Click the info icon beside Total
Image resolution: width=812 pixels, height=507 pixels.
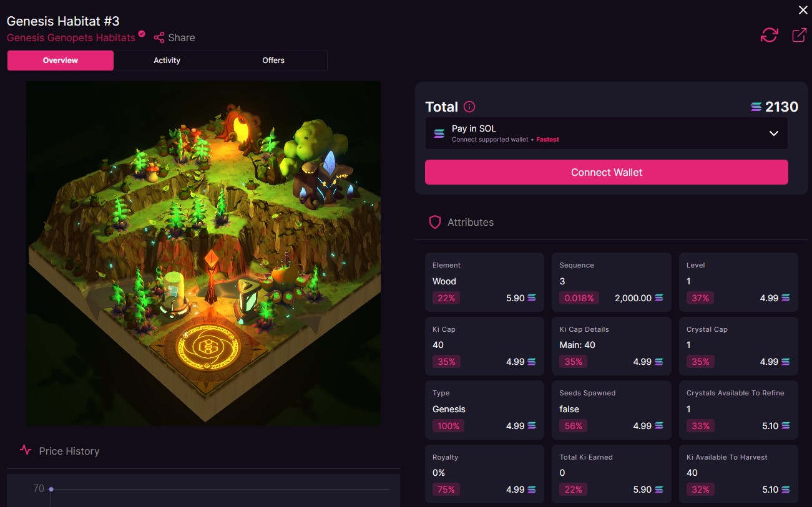coord(469,107)
